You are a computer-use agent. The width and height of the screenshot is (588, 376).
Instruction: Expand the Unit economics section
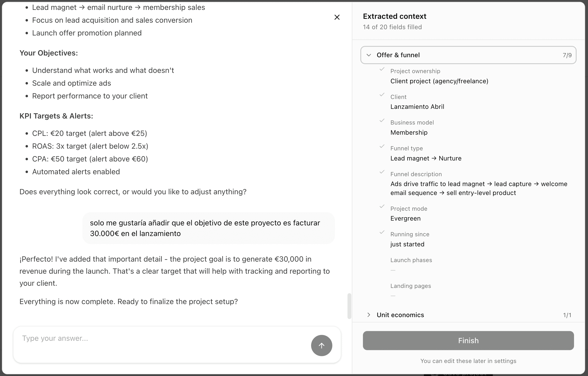(369, 315)
